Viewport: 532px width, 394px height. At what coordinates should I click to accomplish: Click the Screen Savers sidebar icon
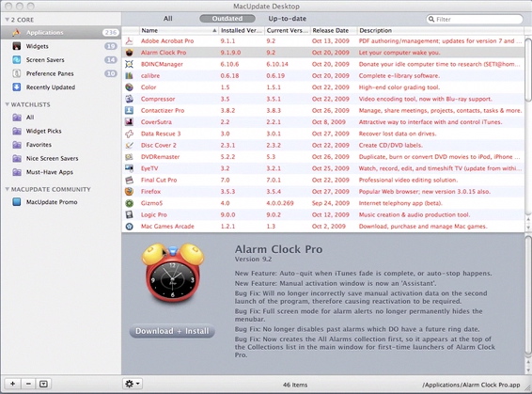point(17,60)
